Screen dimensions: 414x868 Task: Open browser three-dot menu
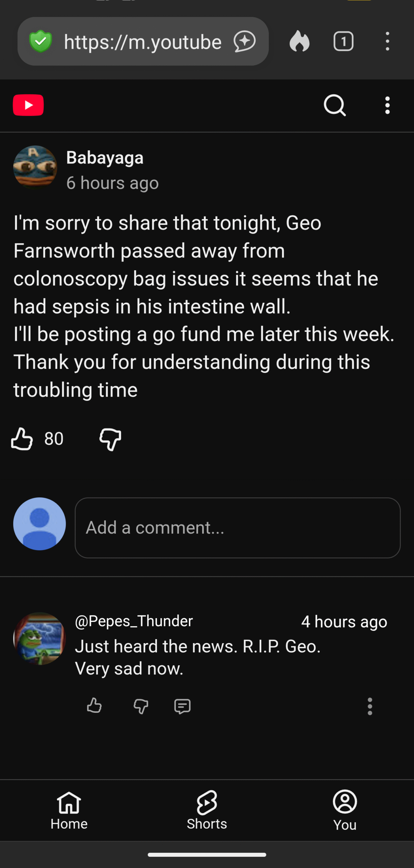(387, 41)
